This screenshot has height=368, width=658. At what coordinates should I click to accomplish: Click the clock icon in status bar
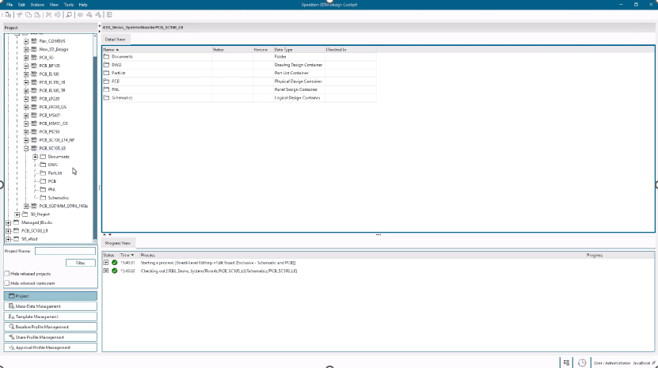coord(582,363)
